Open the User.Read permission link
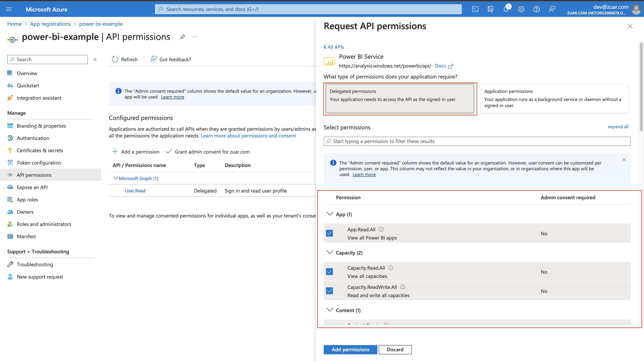The width and height of the screenshot is (644, 362). coord(135,191)
